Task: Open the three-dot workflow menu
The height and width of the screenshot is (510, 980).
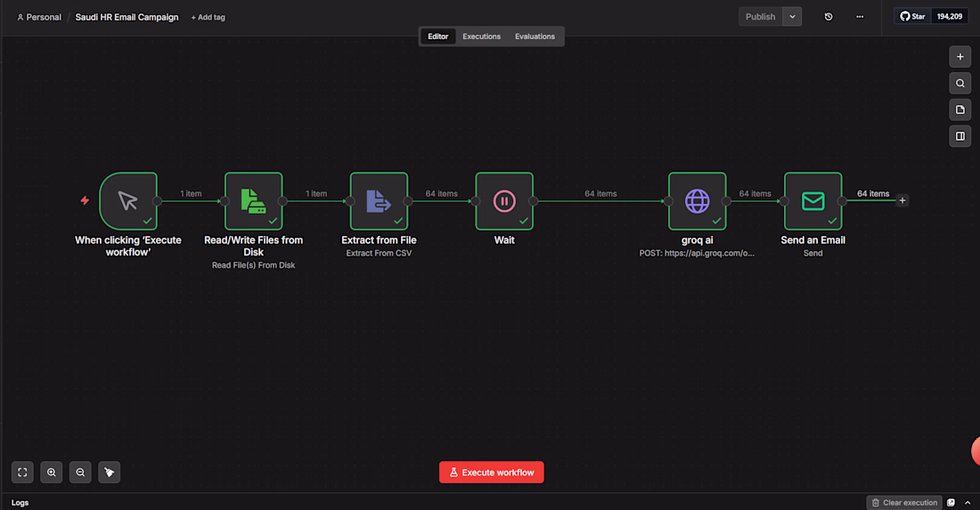Action: 860,17
